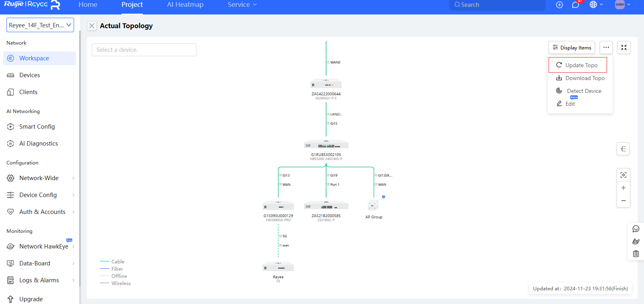The image size is (644, 304).
Task: Click the fit-to-screen topology icon
Action: click(x=623, y=175)
